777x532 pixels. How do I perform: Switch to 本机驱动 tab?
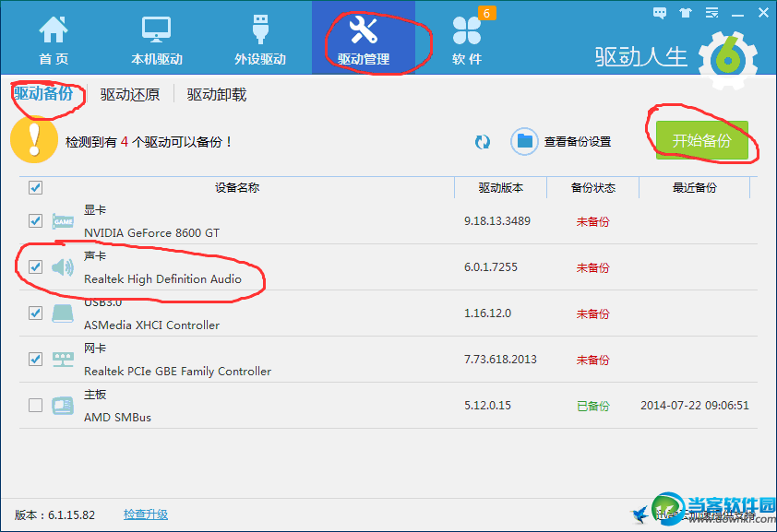tap(157, 40)
